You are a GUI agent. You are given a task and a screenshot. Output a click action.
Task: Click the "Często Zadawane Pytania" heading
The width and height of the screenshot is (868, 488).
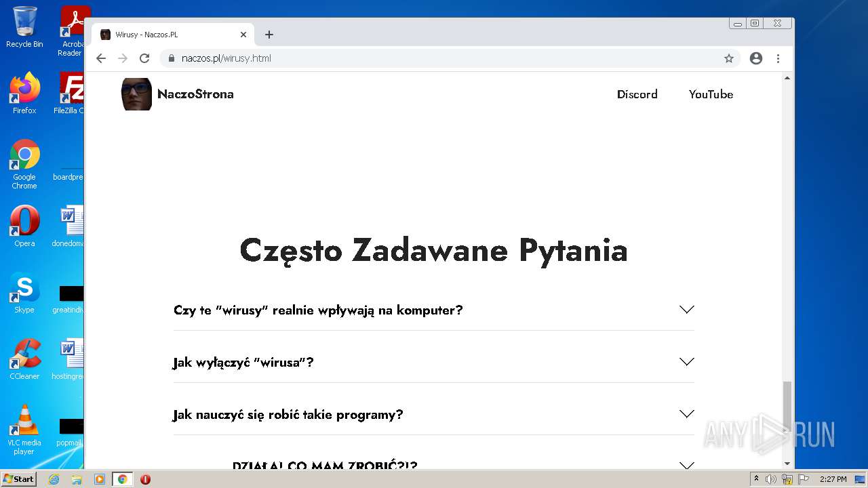(434, 251)
